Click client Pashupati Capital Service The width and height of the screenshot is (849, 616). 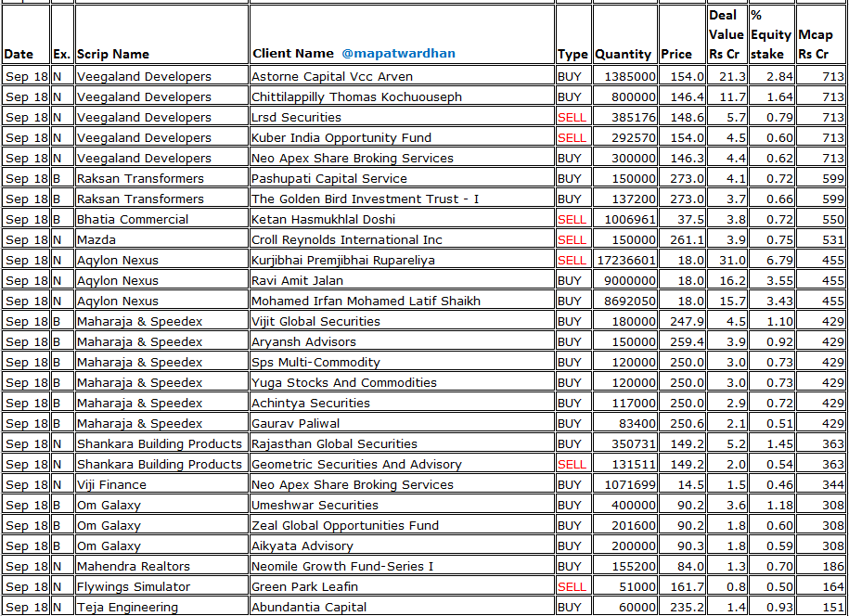[x=328, y=179]
